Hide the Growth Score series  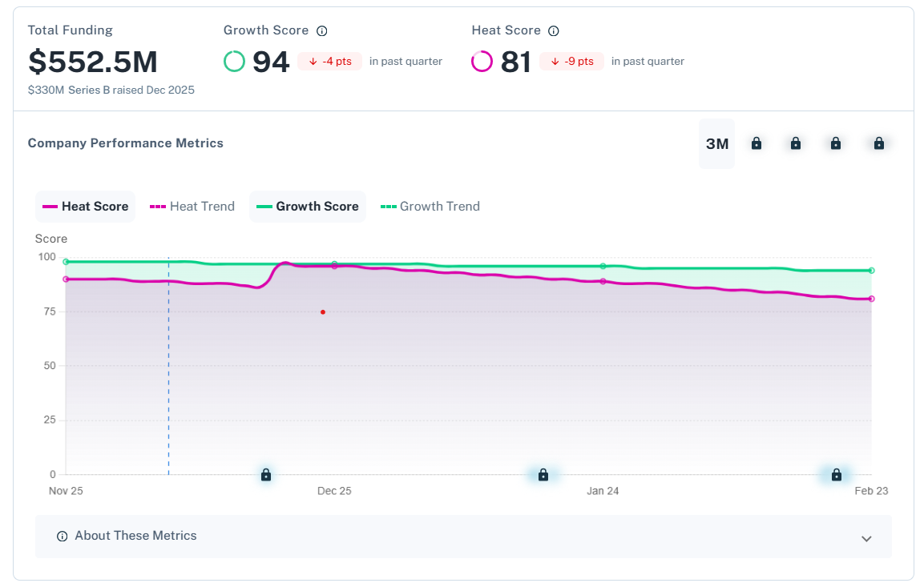tap(308, 207)
